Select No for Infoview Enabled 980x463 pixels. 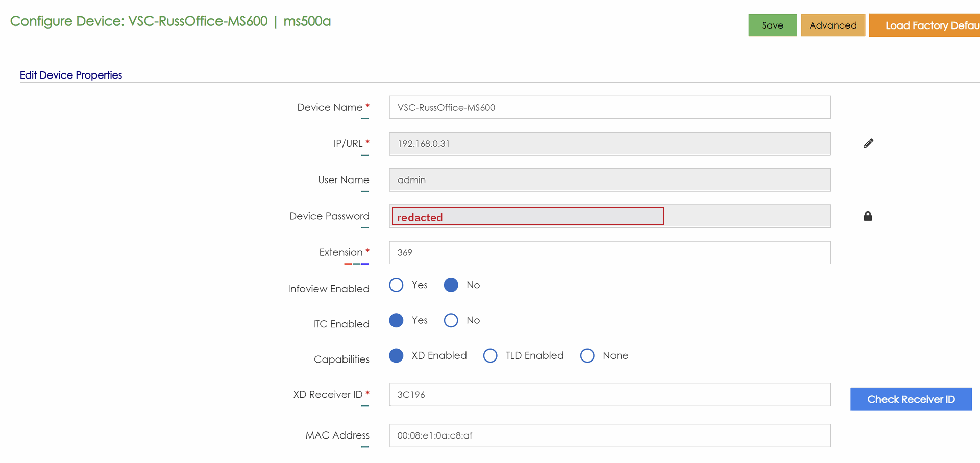coord(451,285)
